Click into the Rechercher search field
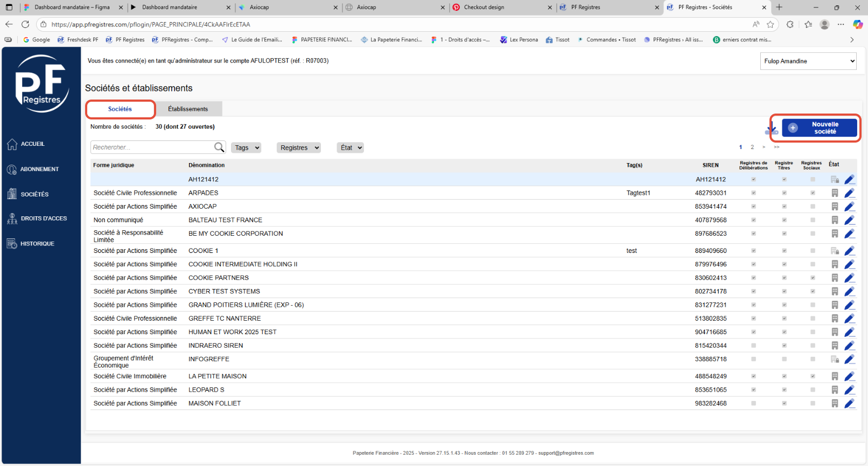 (x=152, y=147)
